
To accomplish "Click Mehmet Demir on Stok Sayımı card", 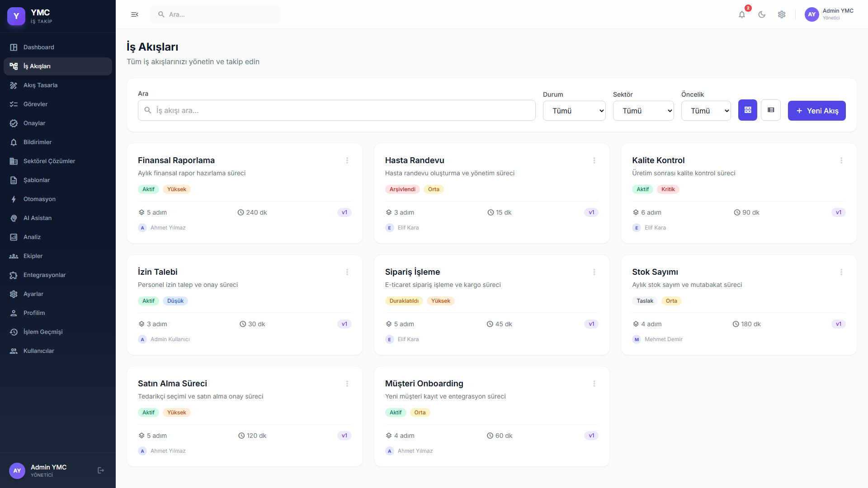I will point(663,339).
